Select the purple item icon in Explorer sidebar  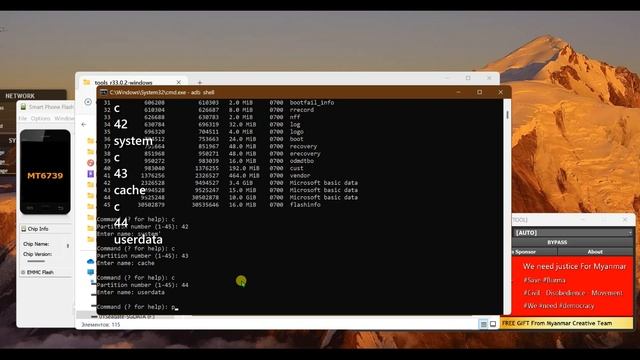pyautogui.click(x=91, y=173)
